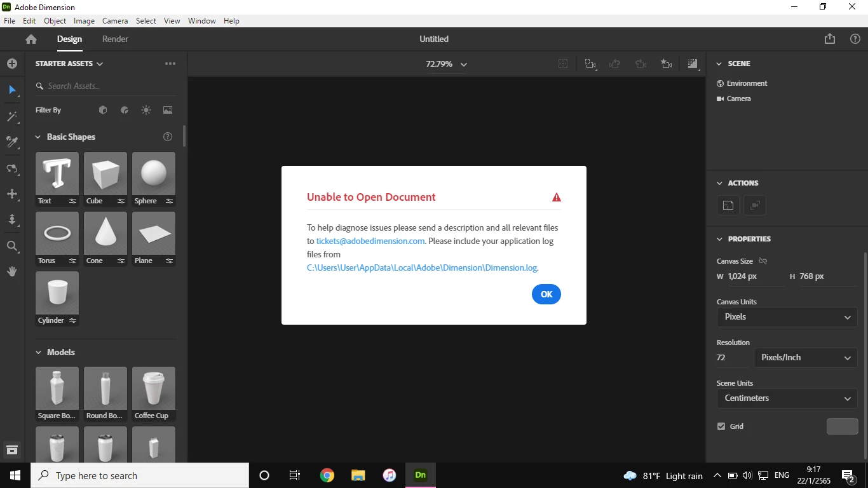Switch to the Render tab
This screenshot has width=868, height=488.
(115, 39)
